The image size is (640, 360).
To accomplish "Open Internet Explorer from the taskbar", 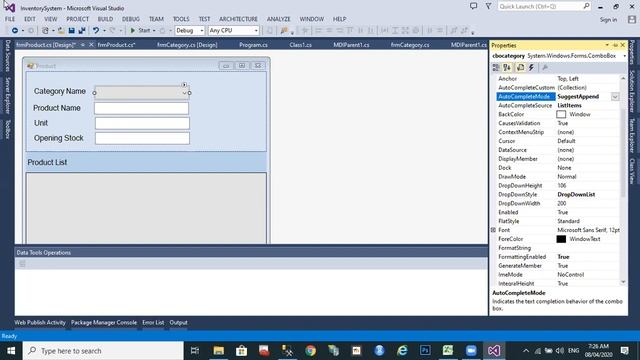I will coord(402,351).
